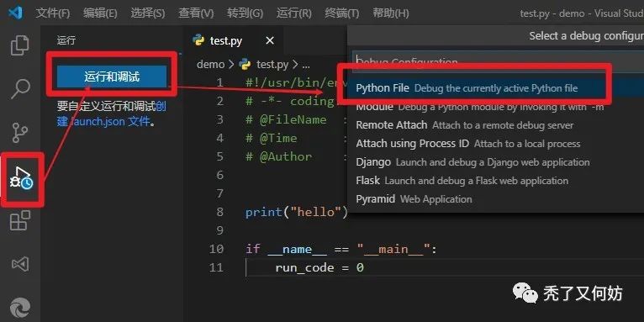Select Module debug configuration
The width and height of the screenshot is (644, 322).
pyautogui.click(x=496, y=107)
